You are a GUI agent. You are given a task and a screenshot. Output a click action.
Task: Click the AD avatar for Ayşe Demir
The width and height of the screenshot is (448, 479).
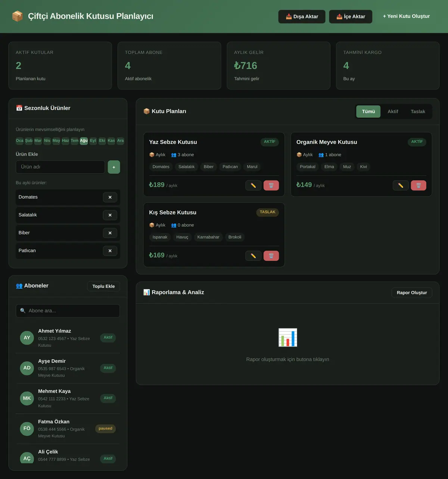coord(27,368)
